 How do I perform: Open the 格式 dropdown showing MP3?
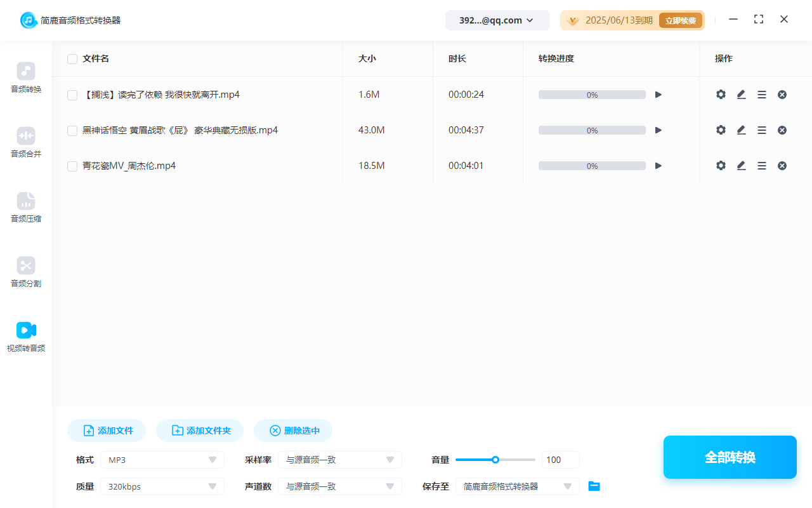pos(162,459)
